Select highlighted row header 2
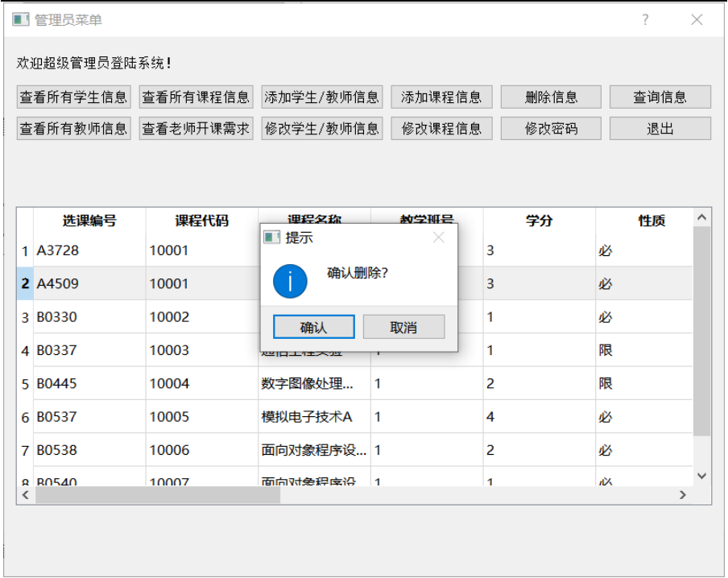Screen dimensions: 728x578 tap(25, 283)
